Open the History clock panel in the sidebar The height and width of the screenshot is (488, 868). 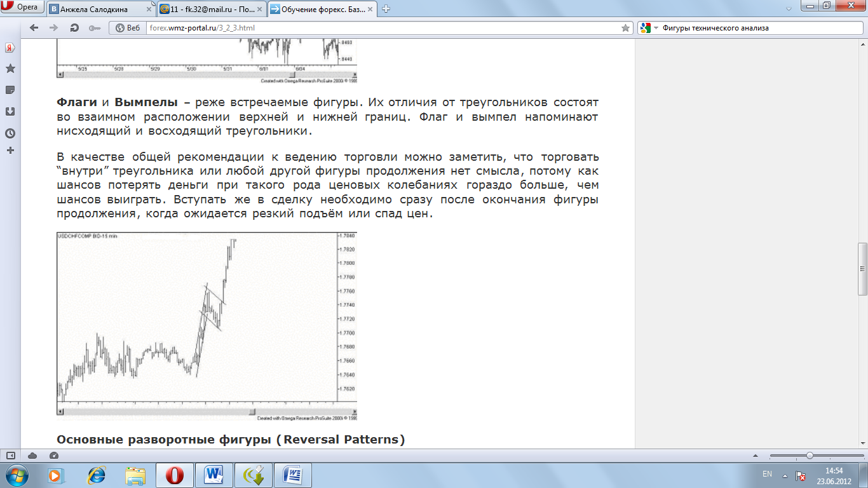[10, 133]
